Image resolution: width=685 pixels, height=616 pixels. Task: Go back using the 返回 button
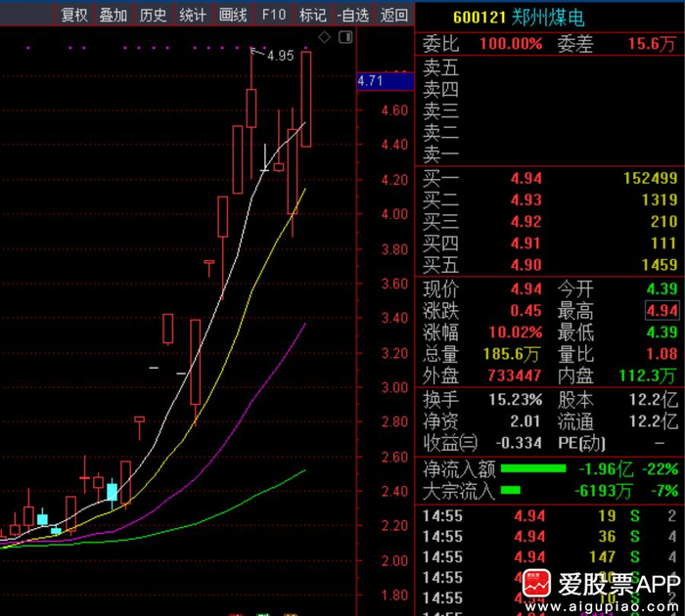point(394,15)
